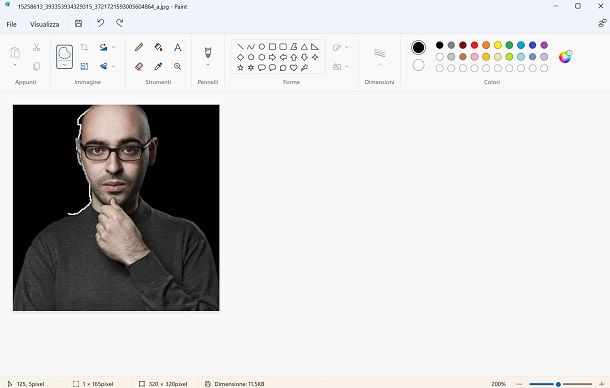
Task: Open the File menu
Action: click(x=12, y=24)
